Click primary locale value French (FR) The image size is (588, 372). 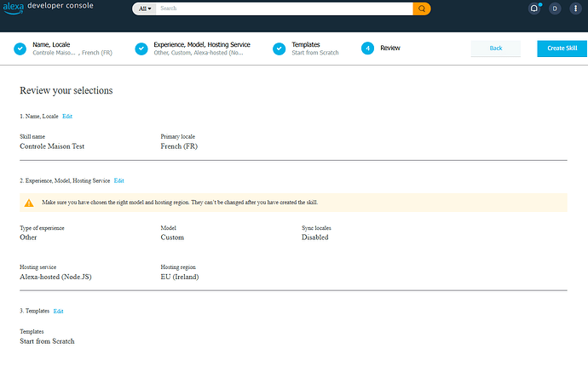[x=179, y=146]
